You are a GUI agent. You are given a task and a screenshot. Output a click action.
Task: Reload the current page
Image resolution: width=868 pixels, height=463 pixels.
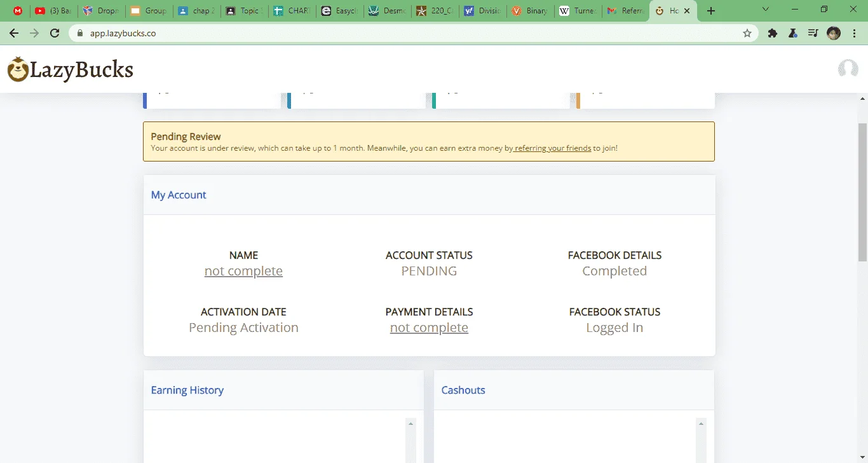click(55, 33)
